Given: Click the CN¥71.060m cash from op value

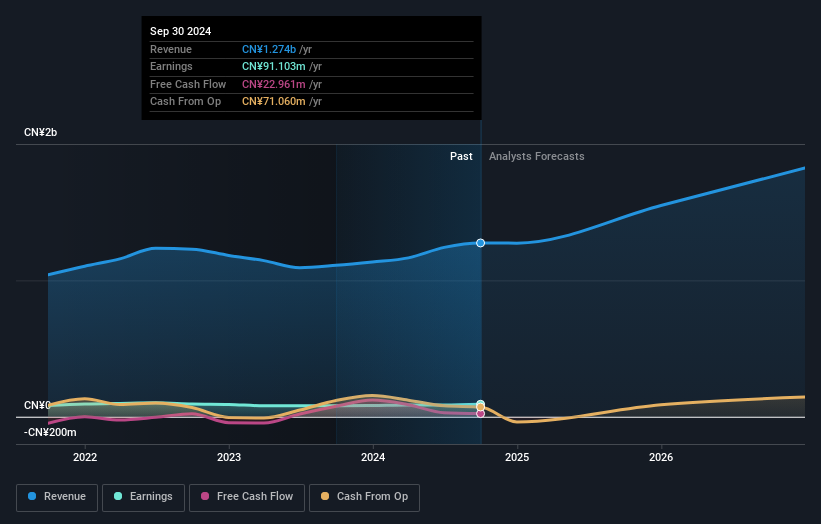Looking at the screenshot, I should point(273,102).
